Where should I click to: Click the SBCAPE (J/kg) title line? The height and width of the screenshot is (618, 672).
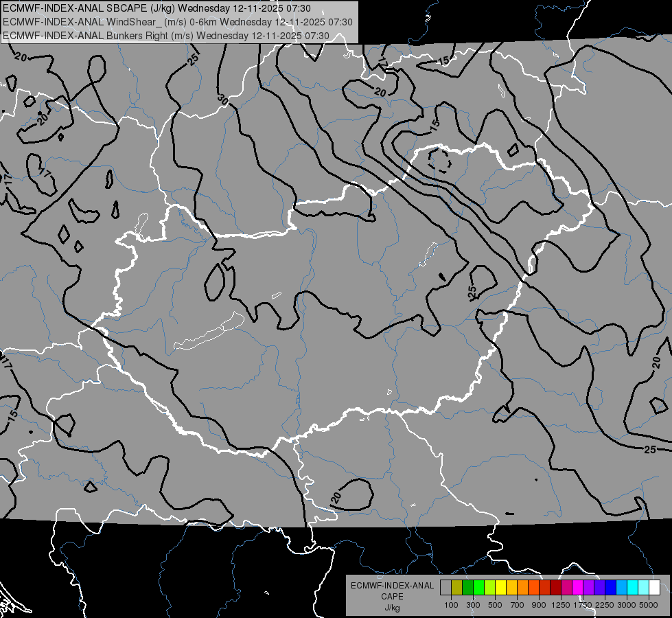click(x=157, y=8)
